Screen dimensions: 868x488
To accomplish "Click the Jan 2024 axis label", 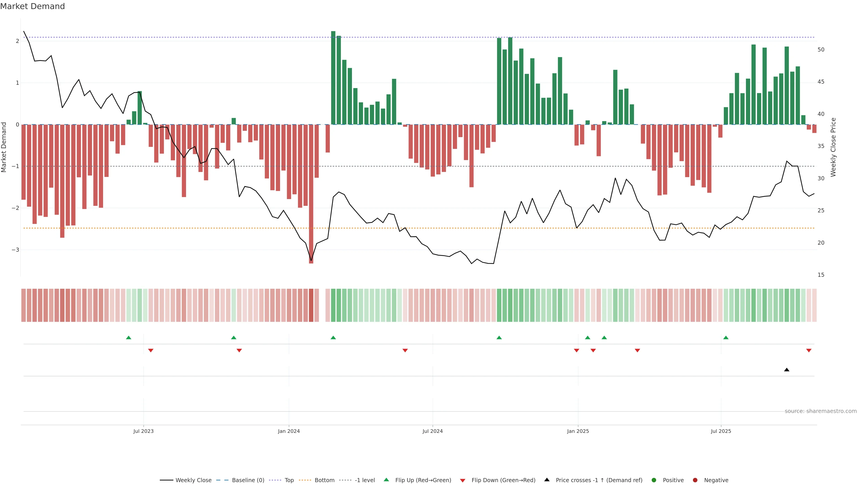I will pos(289,431).
